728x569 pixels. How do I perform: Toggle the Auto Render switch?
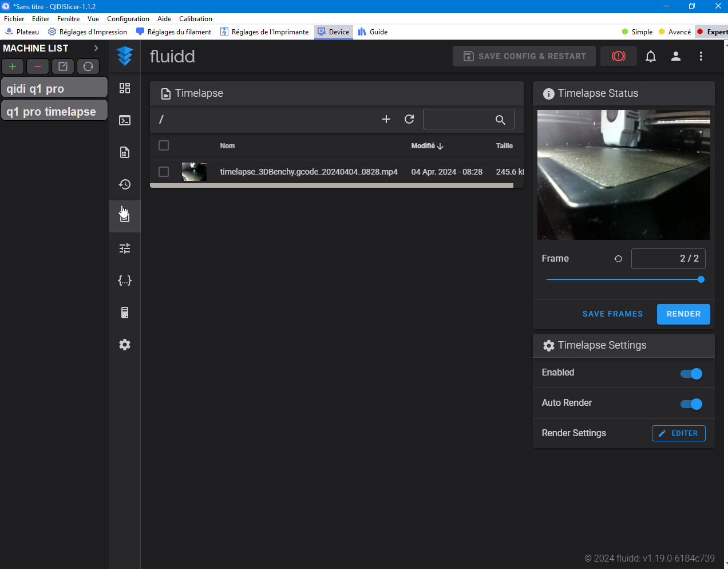pos(691,404)
